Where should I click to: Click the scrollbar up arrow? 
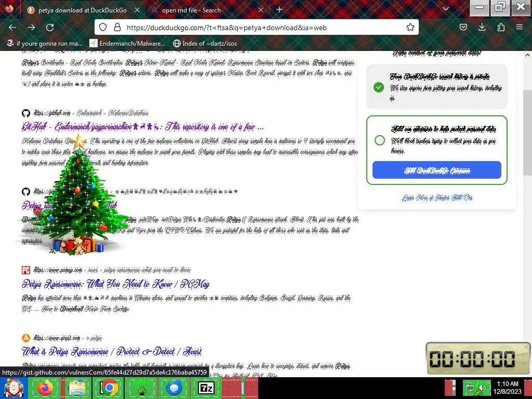(528, 55)
